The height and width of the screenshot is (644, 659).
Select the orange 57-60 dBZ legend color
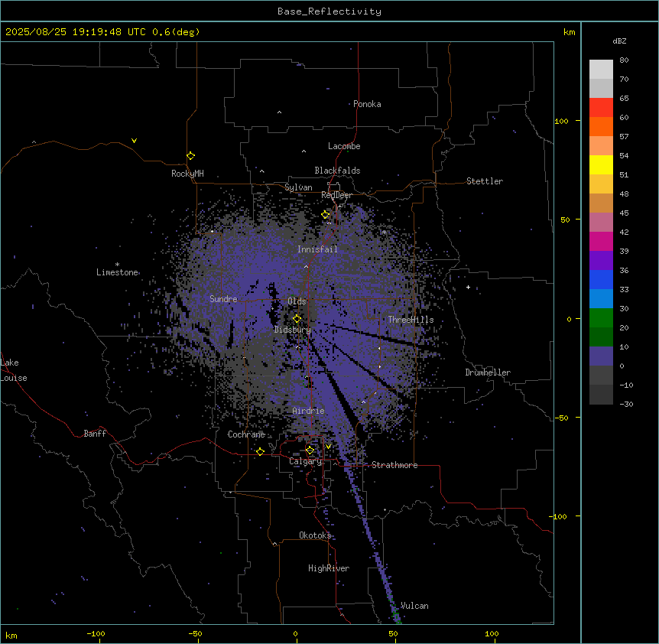click(601, 126)
